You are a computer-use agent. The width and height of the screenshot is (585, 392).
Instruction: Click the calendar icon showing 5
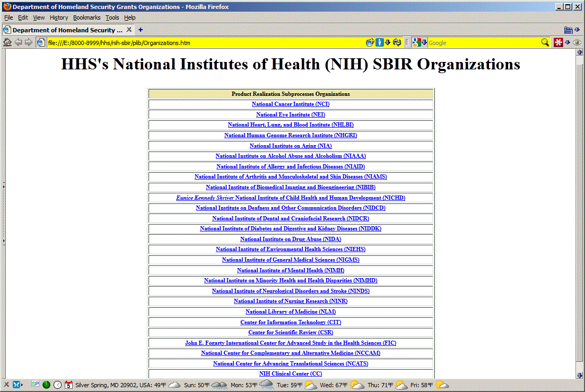click(68, 385)
